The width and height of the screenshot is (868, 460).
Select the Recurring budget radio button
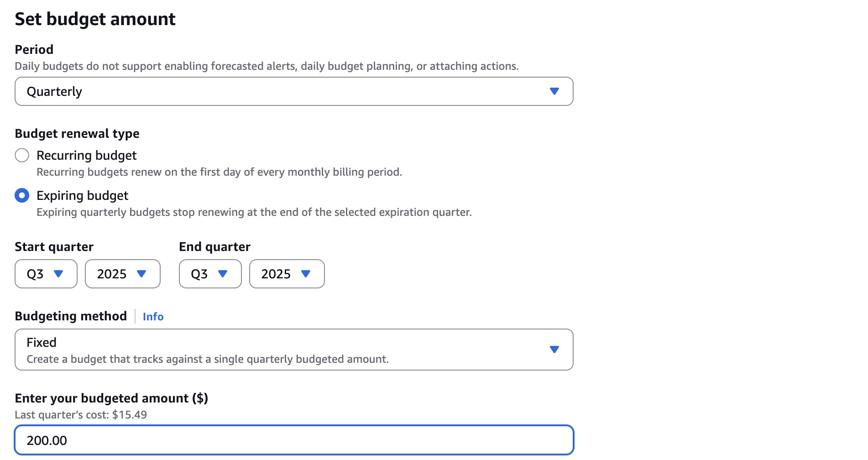(22, 155)
